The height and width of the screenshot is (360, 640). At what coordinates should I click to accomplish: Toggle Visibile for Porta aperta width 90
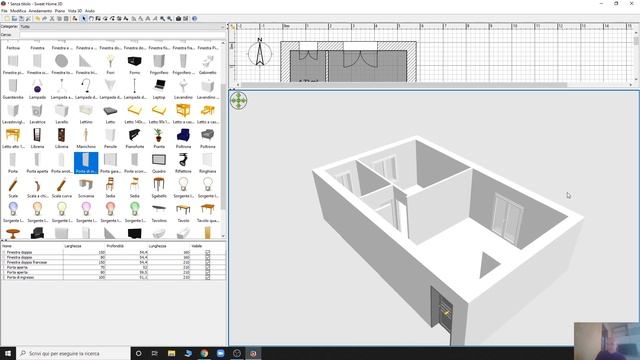(207, 272)
